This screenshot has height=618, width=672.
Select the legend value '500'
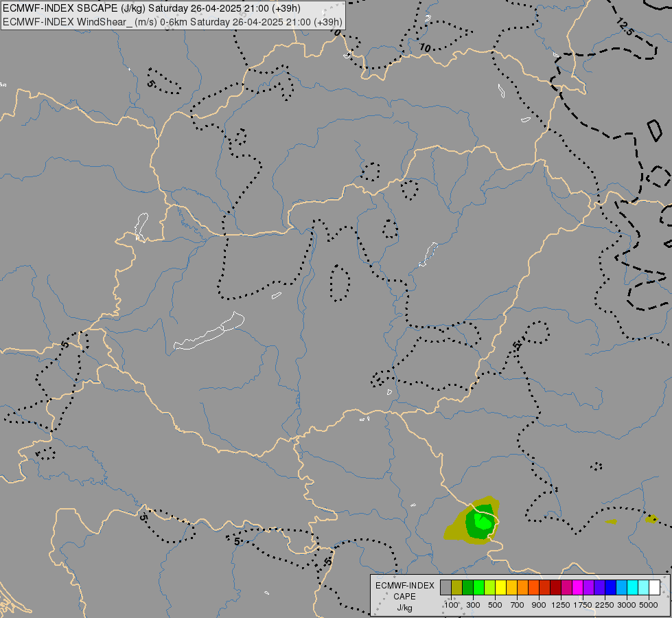[495, 605]
